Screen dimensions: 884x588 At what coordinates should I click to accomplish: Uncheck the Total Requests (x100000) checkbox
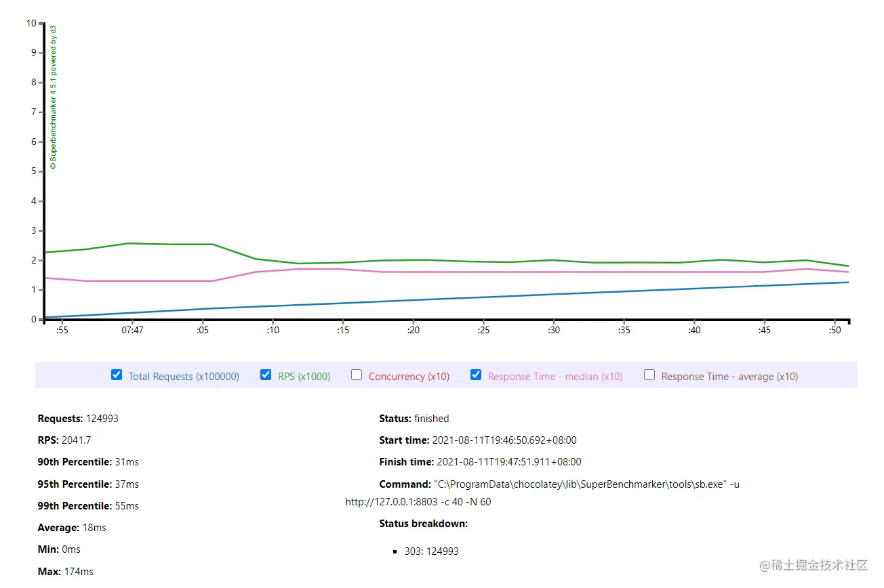117,375
